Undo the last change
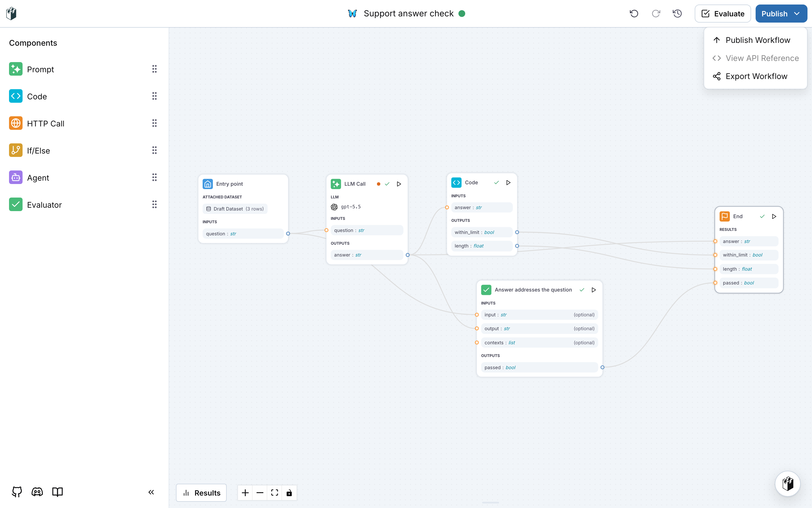Viewport: 812px width, 508px height. 634,14
